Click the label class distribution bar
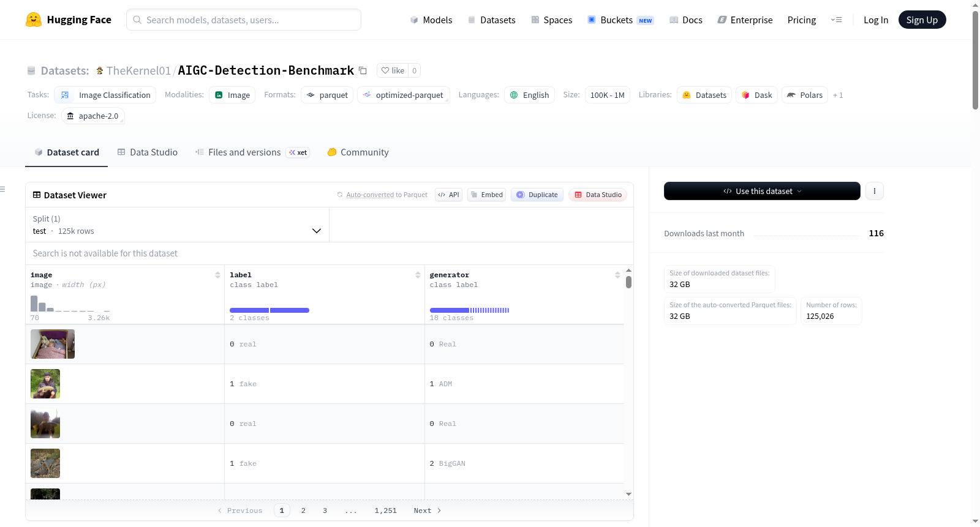980x527 pixels. coord(269,310)
